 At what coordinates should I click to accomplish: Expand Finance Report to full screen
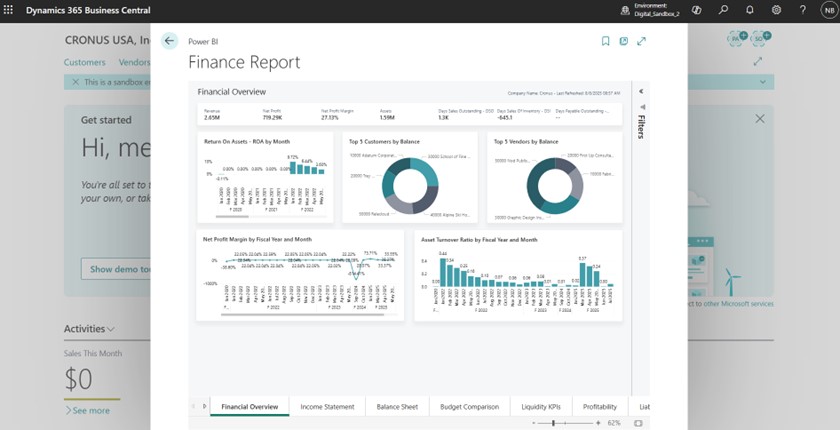[641, 41]
